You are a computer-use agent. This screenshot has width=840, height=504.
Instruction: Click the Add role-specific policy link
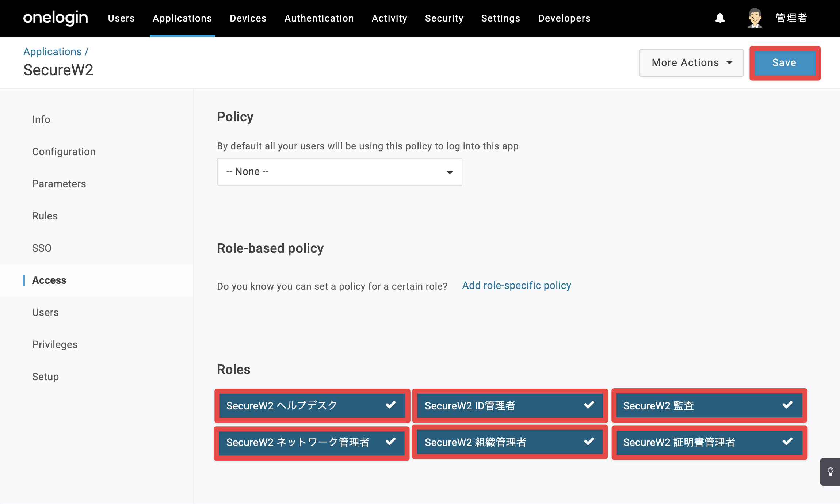[516, 286]
